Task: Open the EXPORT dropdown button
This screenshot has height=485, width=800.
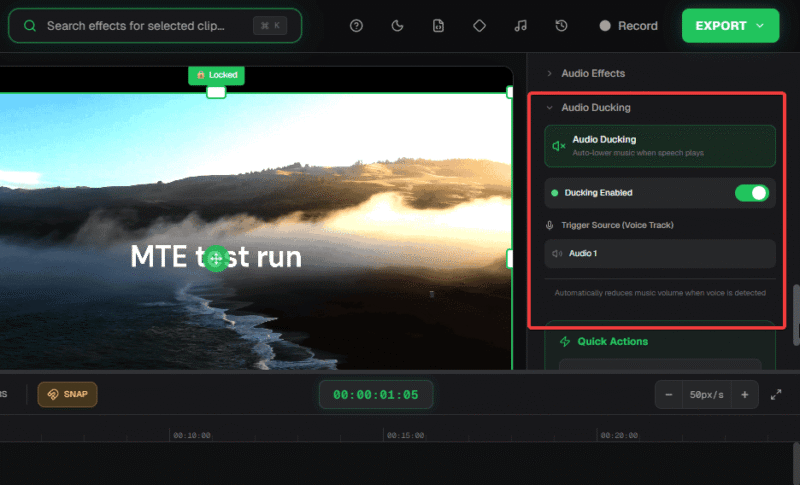Action: 730,25
